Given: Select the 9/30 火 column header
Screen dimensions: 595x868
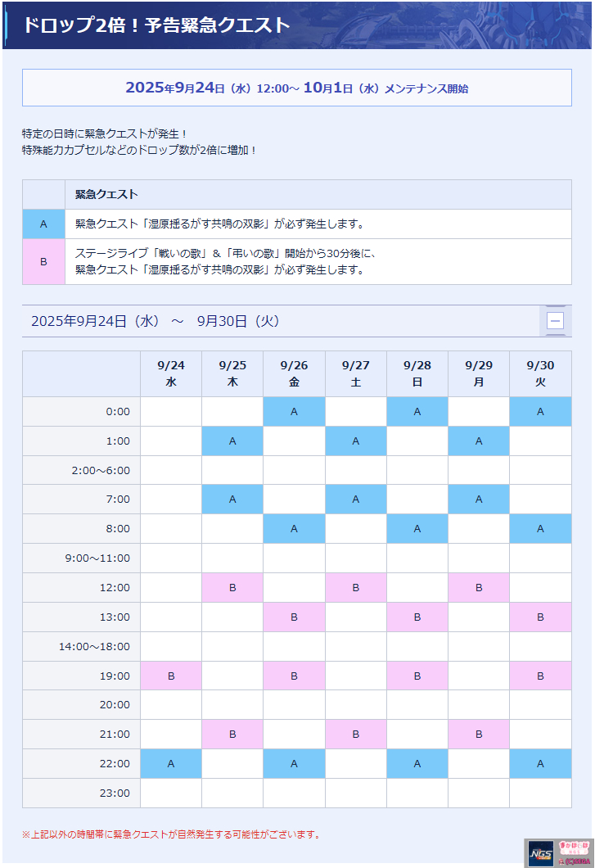Looking at the screenshot, I should (x=540, y=373).
